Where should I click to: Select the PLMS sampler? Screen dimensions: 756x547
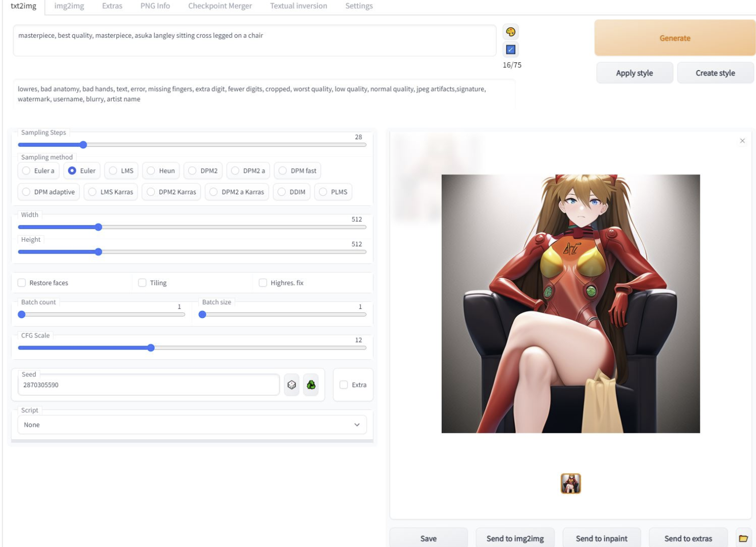(333, 192)
